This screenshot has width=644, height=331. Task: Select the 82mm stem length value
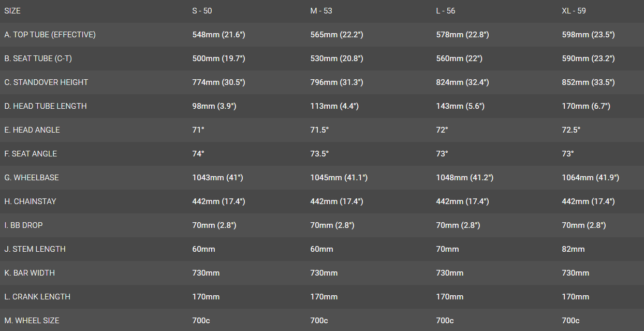click(573, 249)
